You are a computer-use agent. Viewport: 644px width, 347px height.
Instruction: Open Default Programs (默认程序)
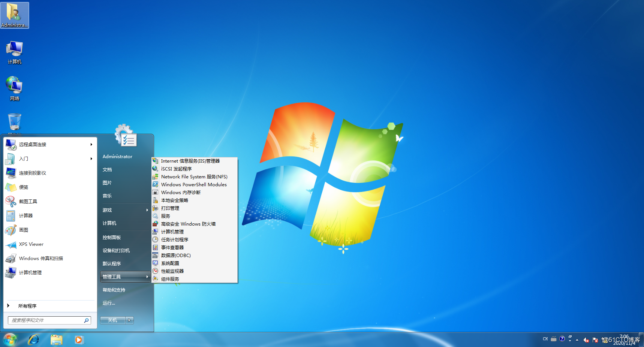pyautogui.click(x=125, y=263)
